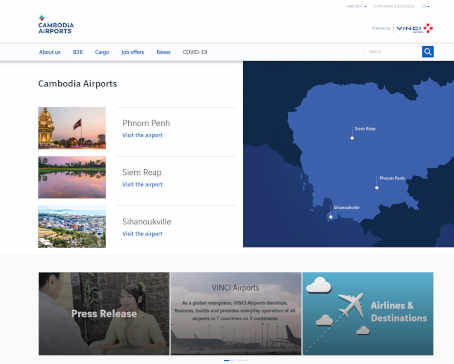Open the B2B menu item
The width and height of the screenshot is (454, 364).
click(78, 52)
